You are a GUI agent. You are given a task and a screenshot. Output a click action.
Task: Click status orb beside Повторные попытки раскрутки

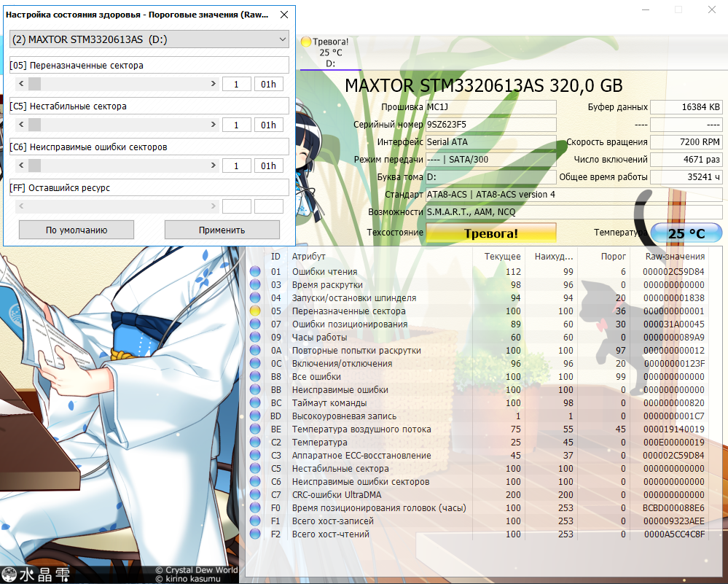click(x=255, y=350)
